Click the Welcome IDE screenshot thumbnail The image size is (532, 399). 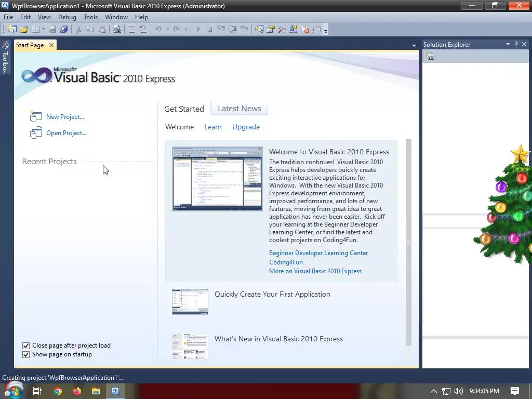217,179
